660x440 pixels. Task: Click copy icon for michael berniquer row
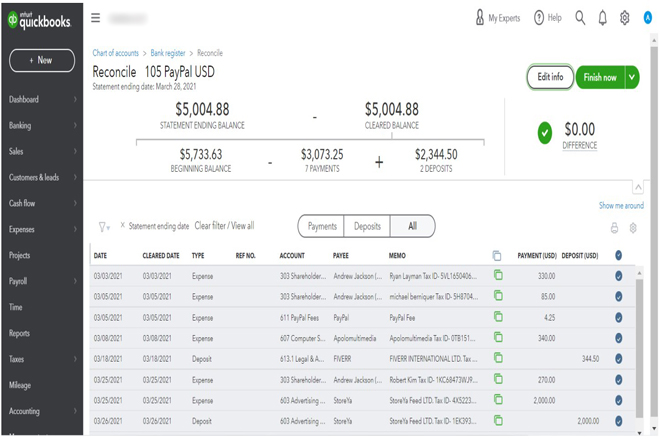point(498,296)
